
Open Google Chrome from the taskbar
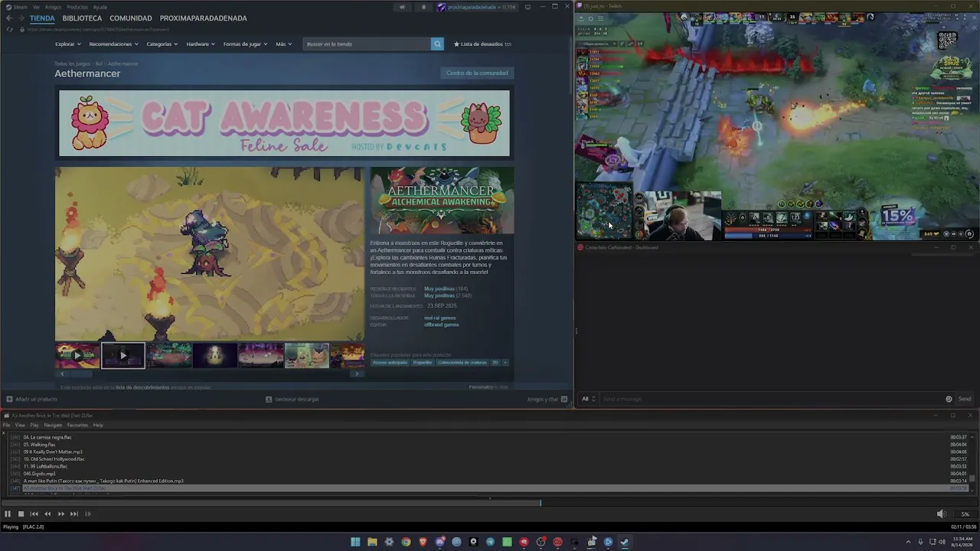click(x=406, y=542)
